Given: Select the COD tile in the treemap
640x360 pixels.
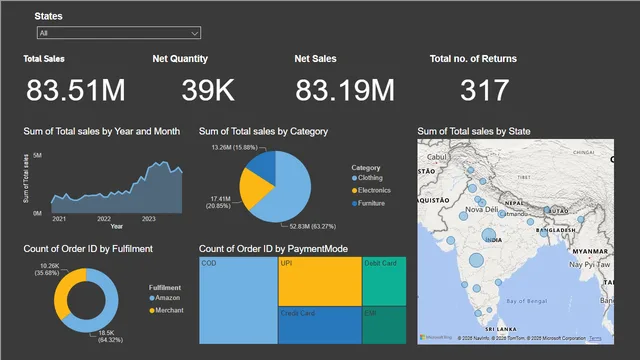Looking at the screenshot, I should [x=238, y=300].
